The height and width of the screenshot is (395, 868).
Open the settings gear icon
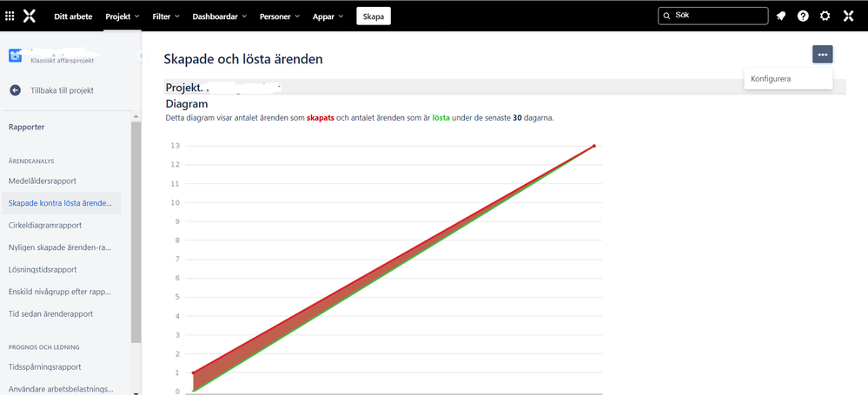[x=825, y=16]
